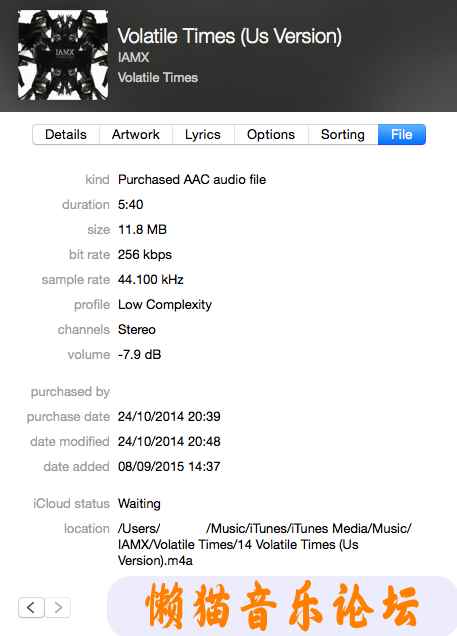This screenshot has height=636, width=457.
Task: Open the Artwork tab
Action: [x=136, y=135]
